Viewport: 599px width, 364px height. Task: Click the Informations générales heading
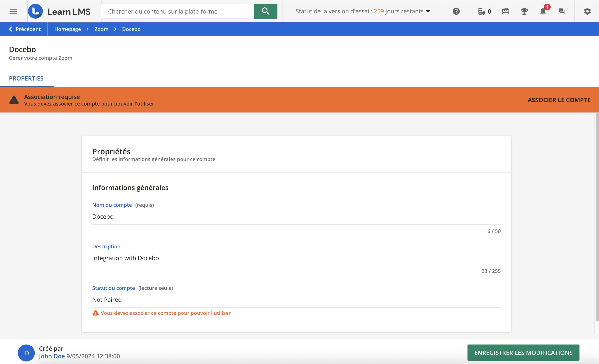(x=130, y=188)
